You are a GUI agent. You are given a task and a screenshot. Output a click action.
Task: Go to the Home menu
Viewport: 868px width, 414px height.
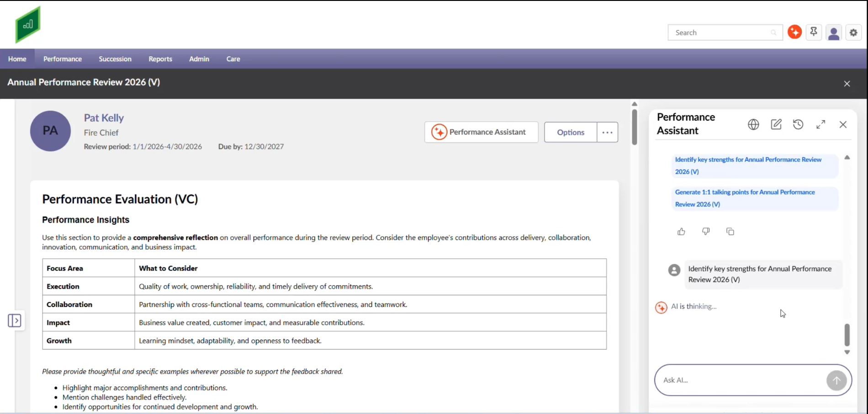[17, 59]
